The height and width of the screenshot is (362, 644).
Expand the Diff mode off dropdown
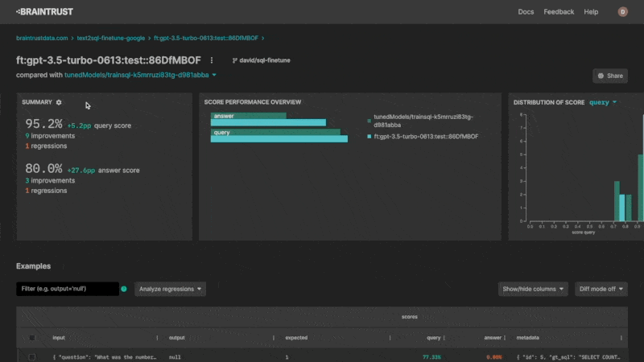pyautogui.click(x=601, y=289)
